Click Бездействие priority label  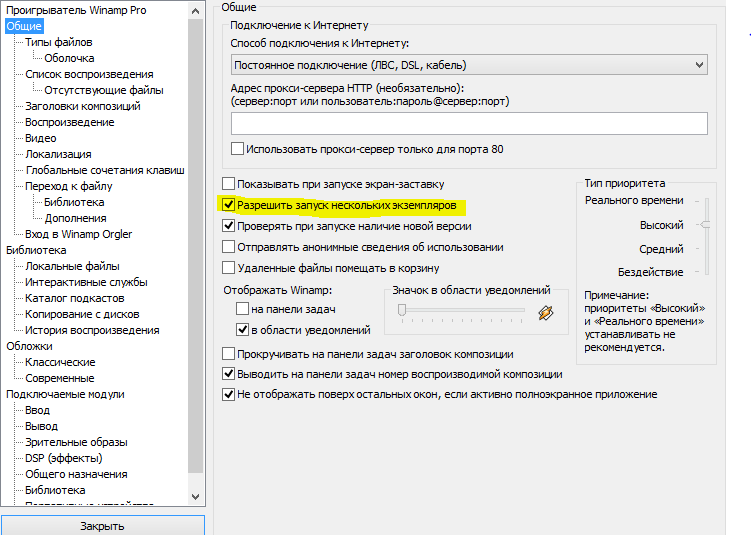pyautogui.click(x=650, y=272)
